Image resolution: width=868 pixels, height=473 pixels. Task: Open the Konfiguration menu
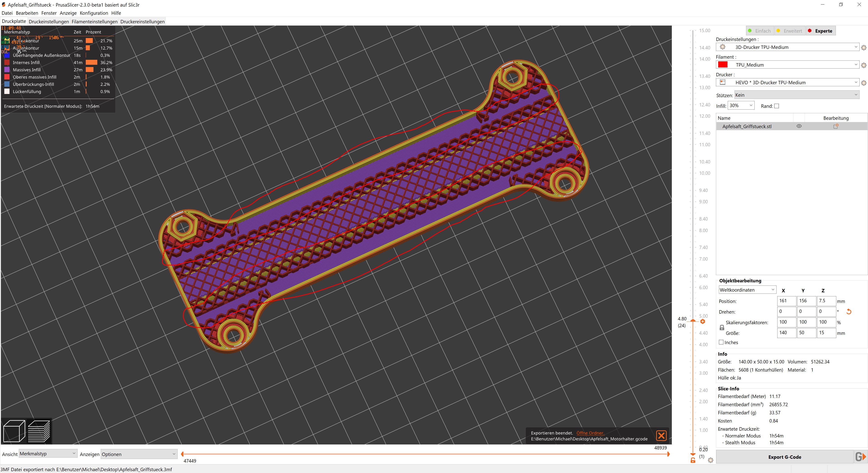(x=94, y=13)
